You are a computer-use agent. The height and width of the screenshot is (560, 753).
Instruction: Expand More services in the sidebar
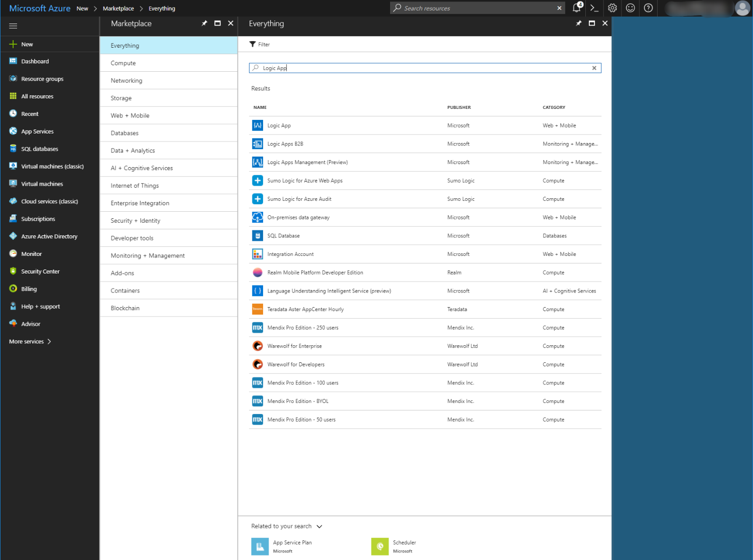pyautogui.click(x=30, y=342)
